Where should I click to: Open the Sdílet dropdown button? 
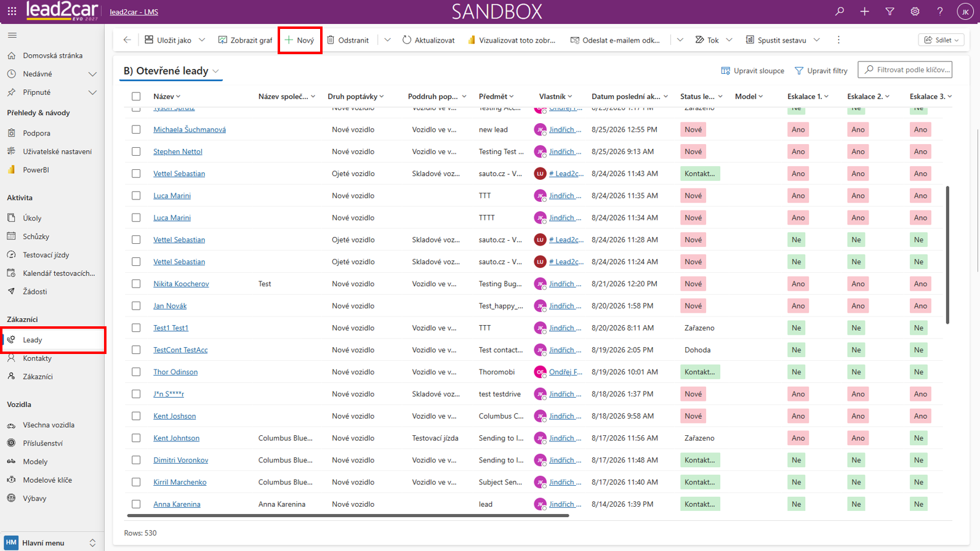pyautogui.click(x=941, y=40)
